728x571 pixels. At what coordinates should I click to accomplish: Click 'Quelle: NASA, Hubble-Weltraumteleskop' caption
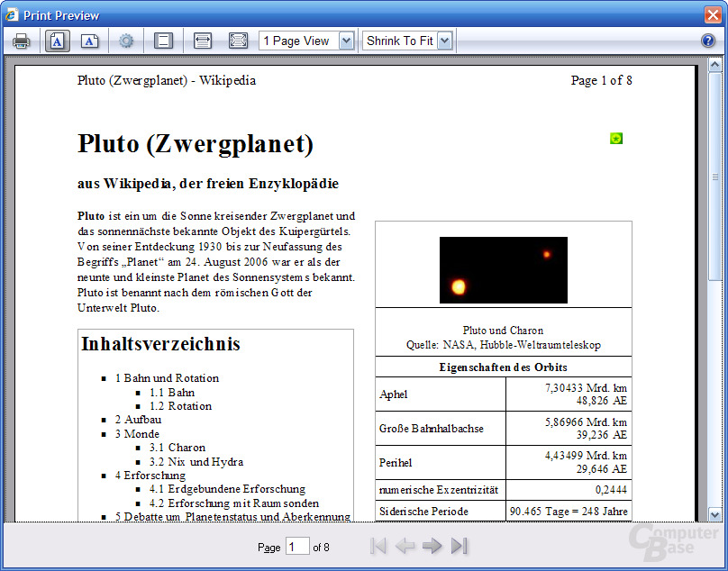click(x=504, y=344)
